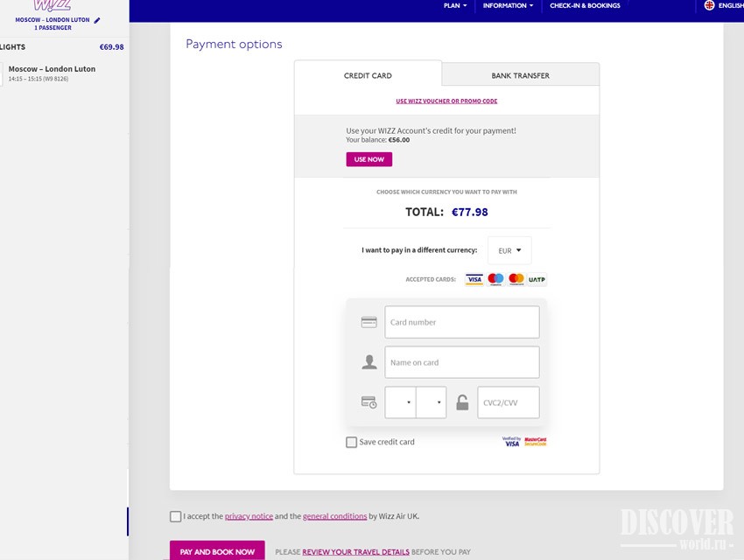Click the UK flag language icon
This screenshot has height=560, width=744.
coord(709,5)
